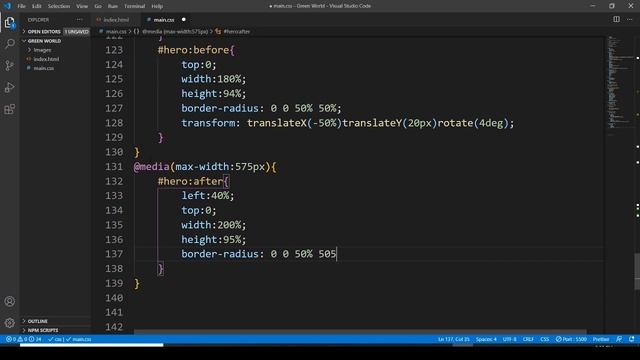Change language mode CSS in status bar

[544, 339]
